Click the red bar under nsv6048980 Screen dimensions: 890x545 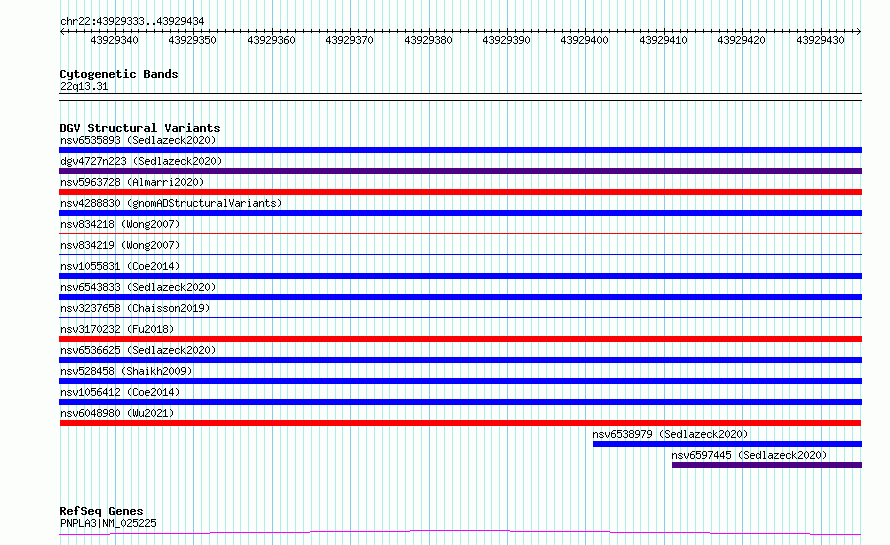click(460, 423)
